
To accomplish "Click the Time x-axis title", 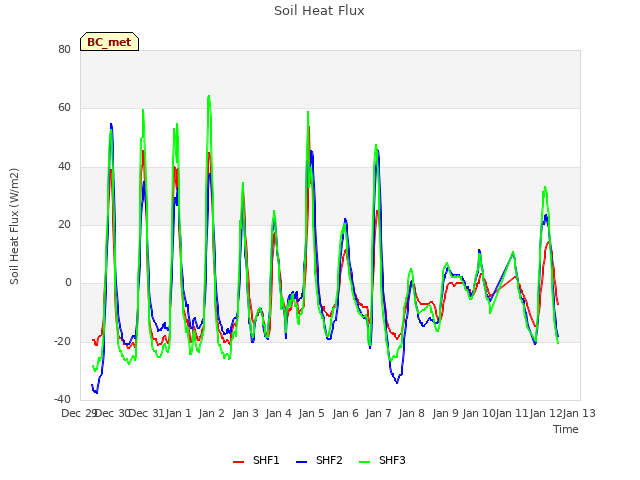I will click(566, 429).
